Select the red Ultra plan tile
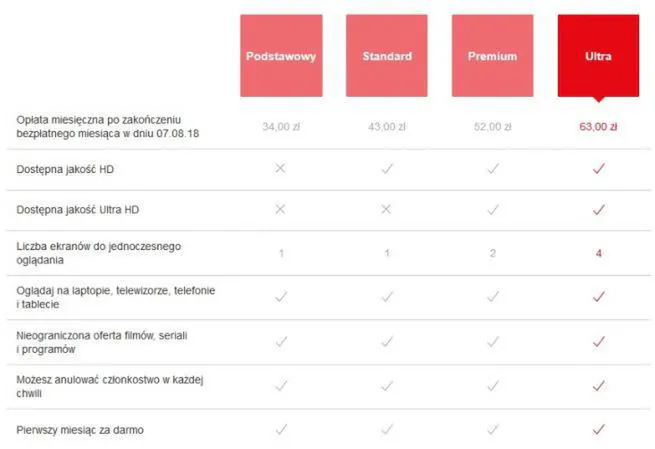The width and height of the screenshot is (655, 449). pyautogui.click(x=598, y=56)
